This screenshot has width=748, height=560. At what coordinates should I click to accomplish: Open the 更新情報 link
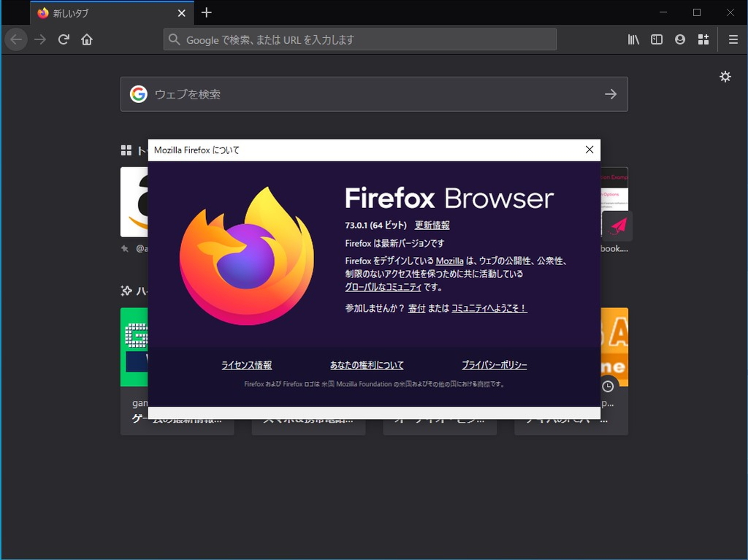coord(432,226)
